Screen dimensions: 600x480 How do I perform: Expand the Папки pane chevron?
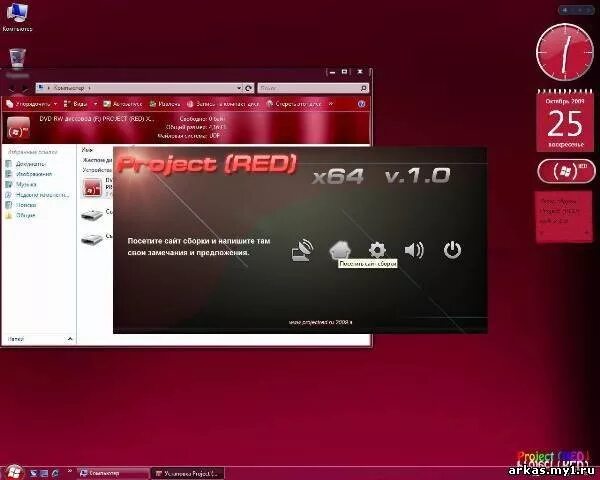[70, 339]
